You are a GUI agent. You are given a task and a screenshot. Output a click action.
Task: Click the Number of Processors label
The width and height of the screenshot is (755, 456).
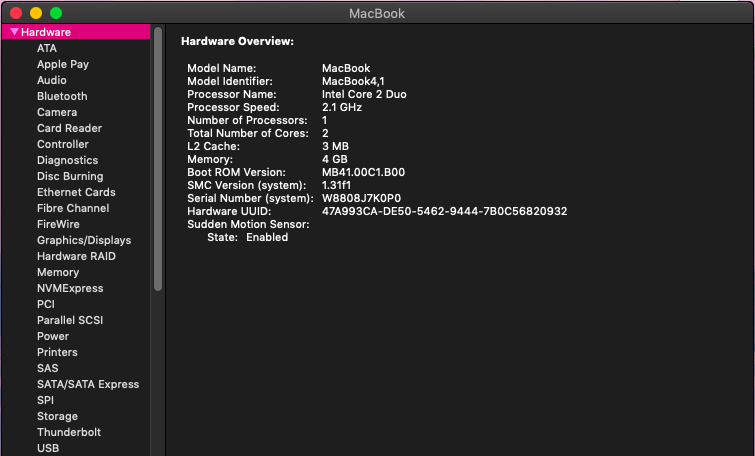pyautogui.click(x=247, y=120)
